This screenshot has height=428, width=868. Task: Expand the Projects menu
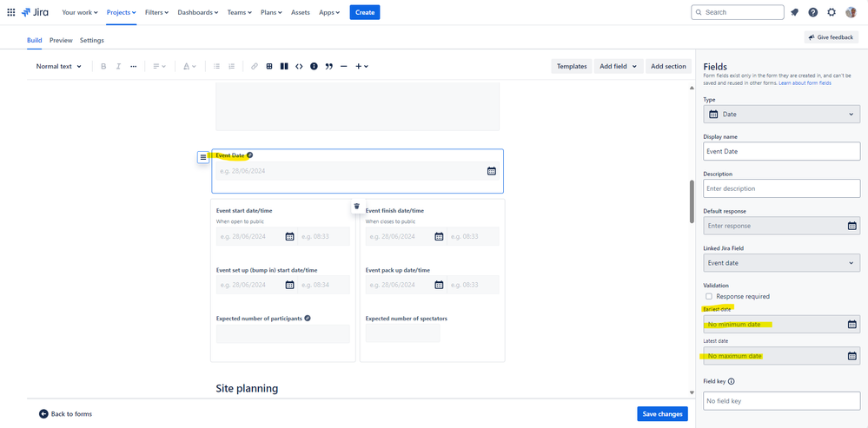pyautogui.click(x=122, y=12)
